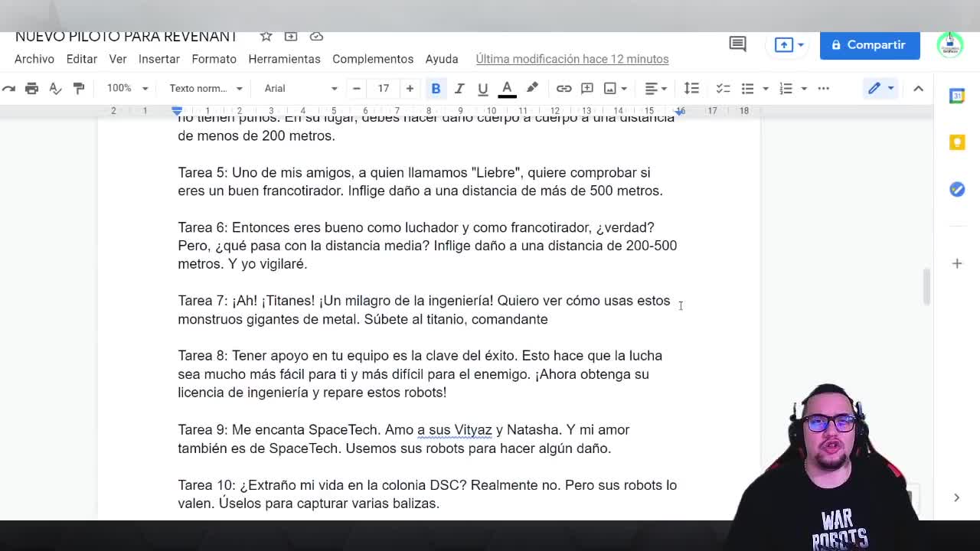Expand the numbered list dropdown arrow

pos(803,89)
